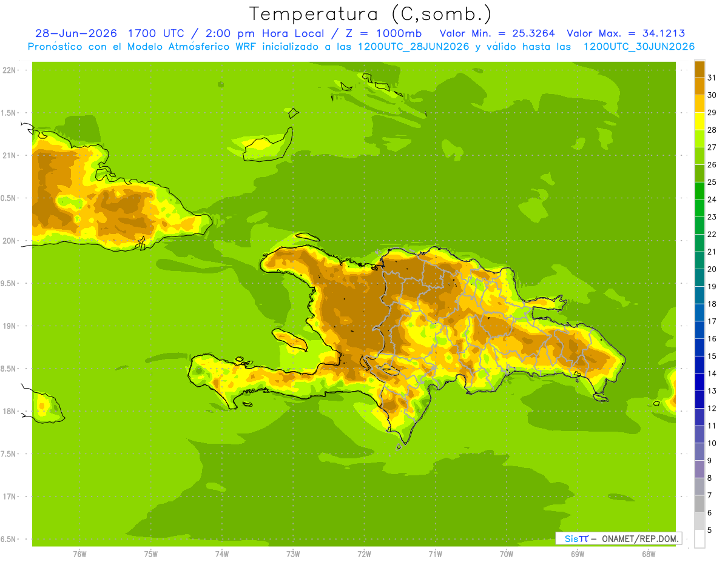Viewport: 728px width, 562px height.
Task: Click the dark brown legend band above 31
Action: [x=699, y=69]
